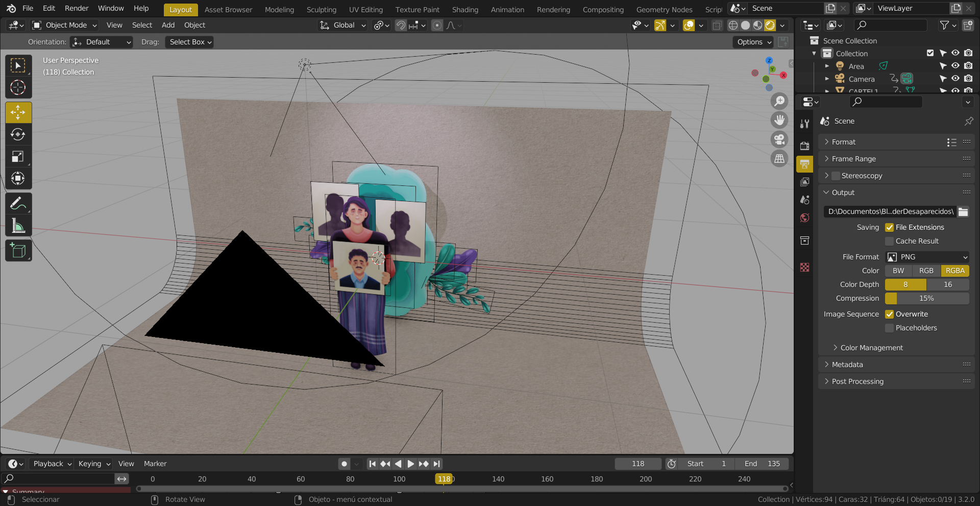Open the Render menu
This screenshot has height=506, width=980.
tap(77, 8)
